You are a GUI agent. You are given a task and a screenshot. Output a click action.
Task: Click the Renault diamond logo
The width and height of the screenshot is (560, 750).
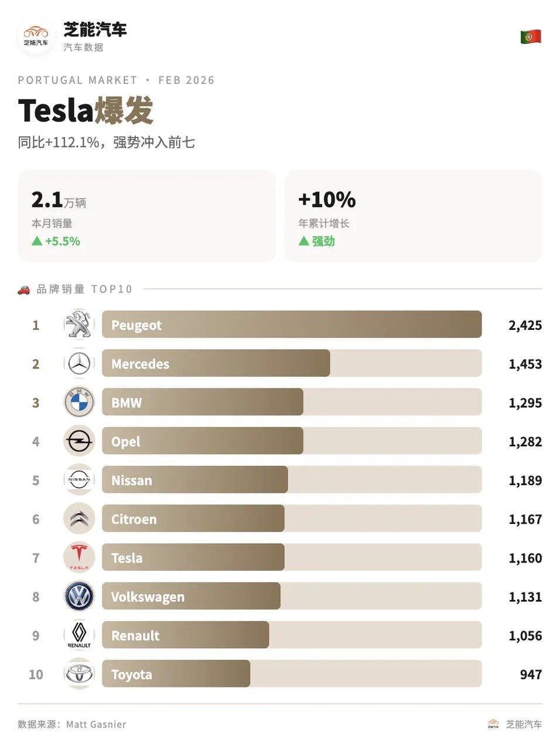coord(79,635)
